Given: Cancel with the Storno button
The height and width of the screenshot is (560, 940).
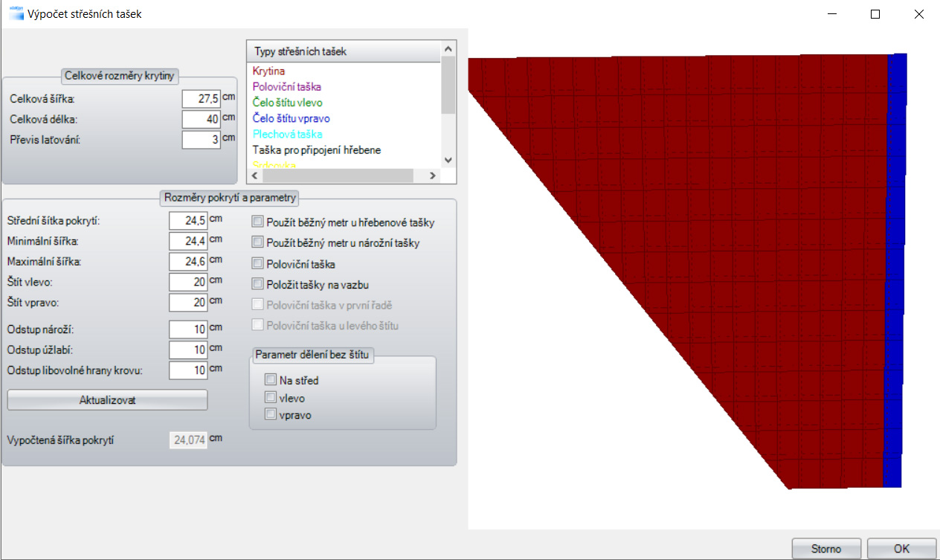Looking at the screenshot, I should tap(826, 549).
